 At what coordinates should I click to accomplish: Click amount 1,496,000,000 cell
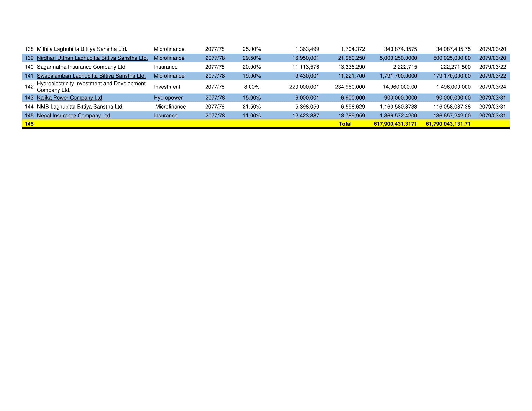point(453,87)
